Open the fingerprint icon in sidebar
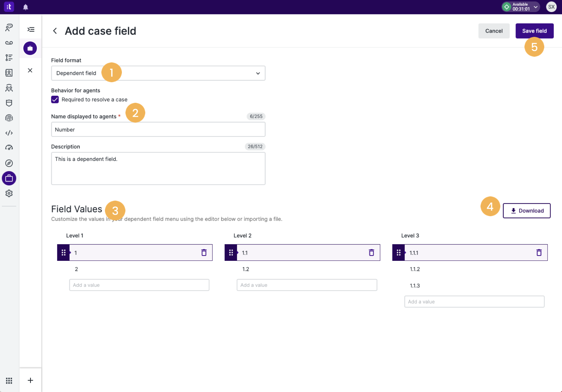562x392 pixels. (9, 118)
